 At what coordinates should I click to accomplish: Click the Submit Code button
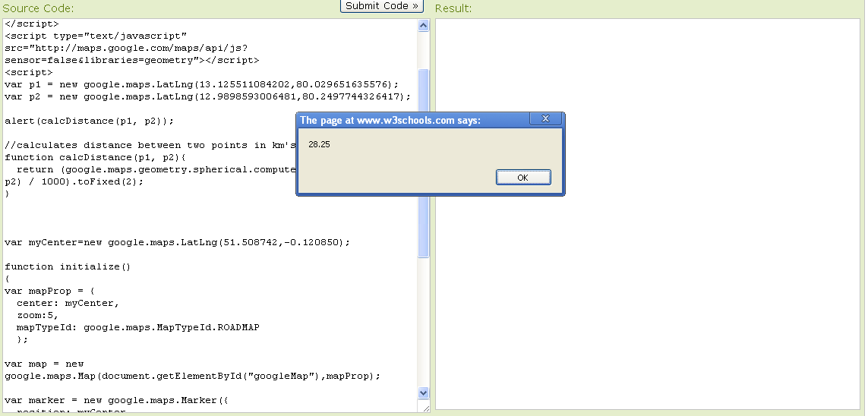381,5
